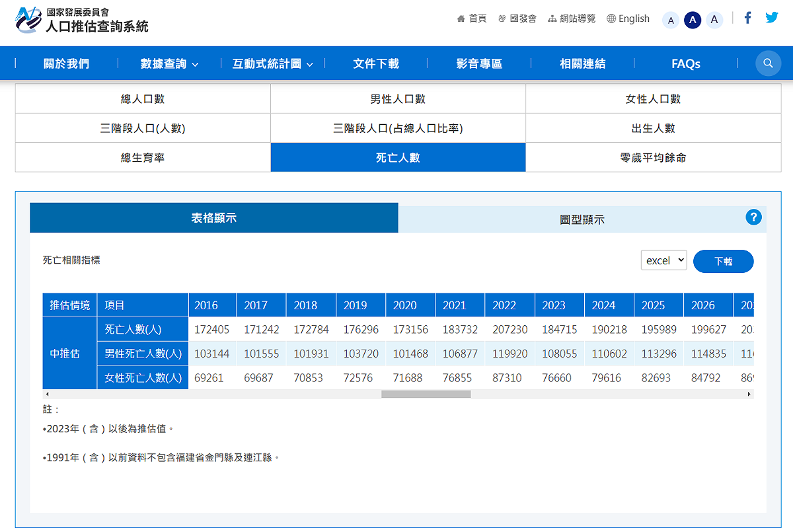Select the 總生育率 indicator tab
This screenshot has width=793, height=532.
(x=143, y=157)
